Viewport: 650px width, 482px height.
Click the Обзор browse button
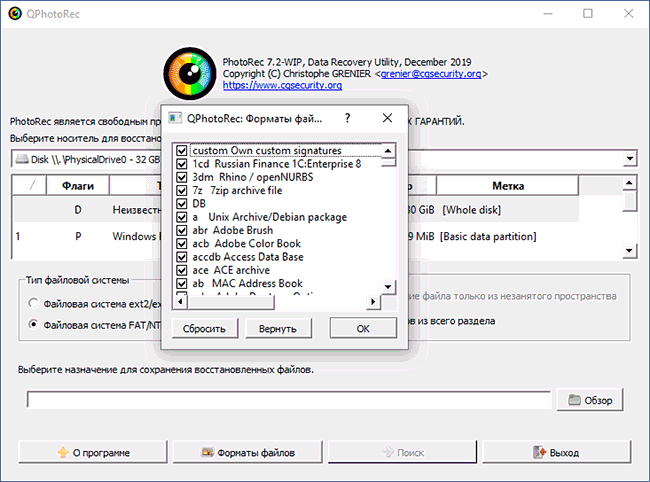pyautogui.click(x=590, y=400)
